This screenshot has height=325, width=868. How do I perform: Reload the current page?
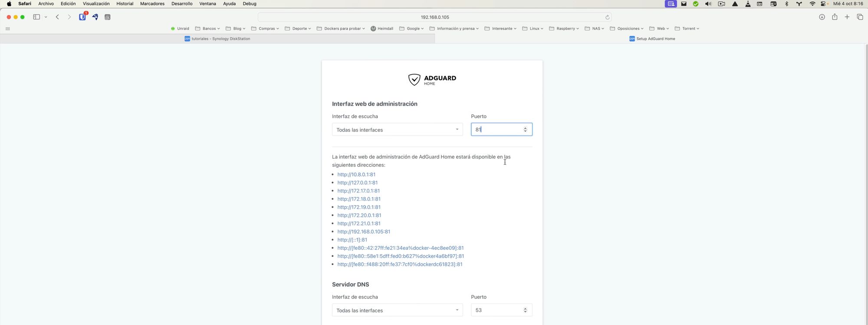[607, 17]
